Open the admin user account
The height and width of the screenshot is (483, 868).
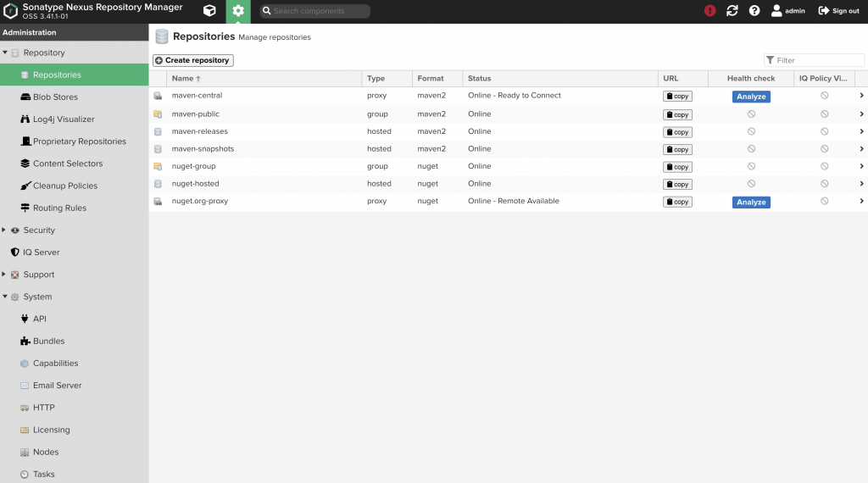click(787, 10)
